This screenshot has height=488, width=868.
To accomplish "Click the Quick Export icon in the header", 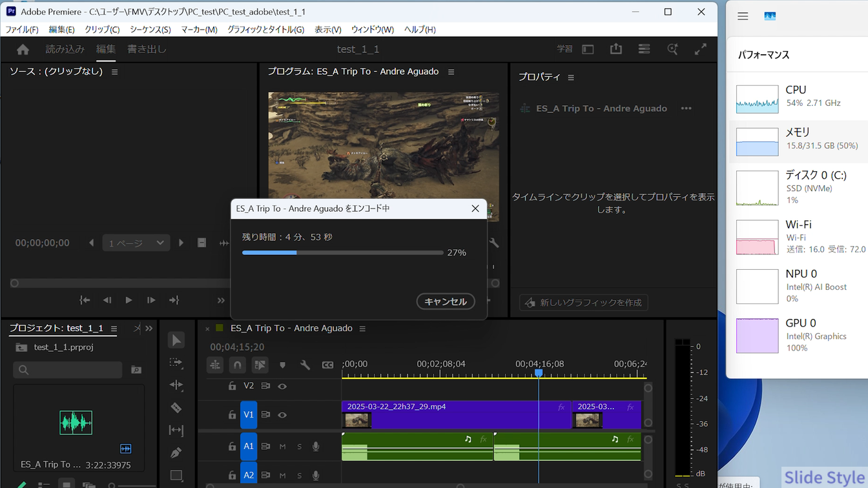I will coord(615,49).
